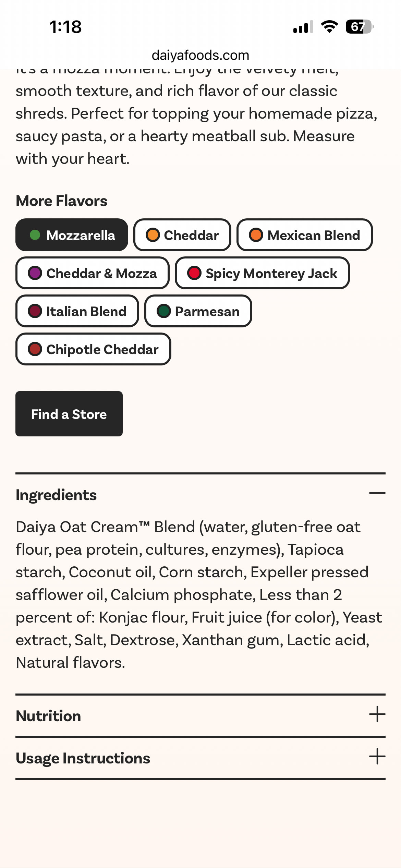Tap the status bar clock

(65, 27)
